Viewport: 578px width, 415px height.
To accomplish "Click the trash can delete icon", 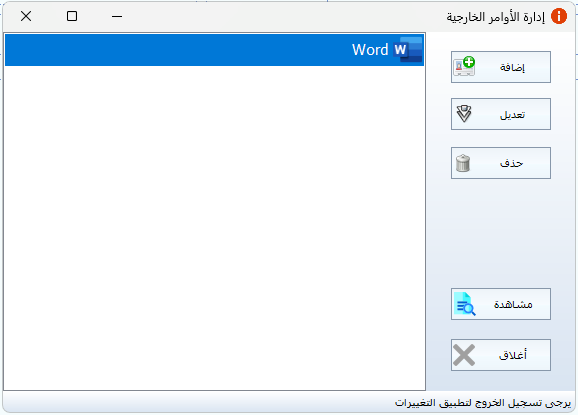I will coord(463,163).
